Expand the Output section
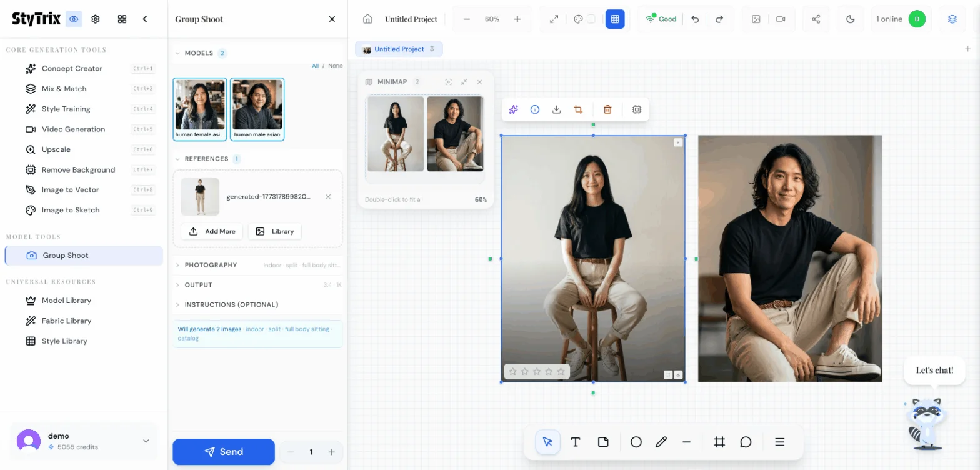 click(x=198, y=285)
